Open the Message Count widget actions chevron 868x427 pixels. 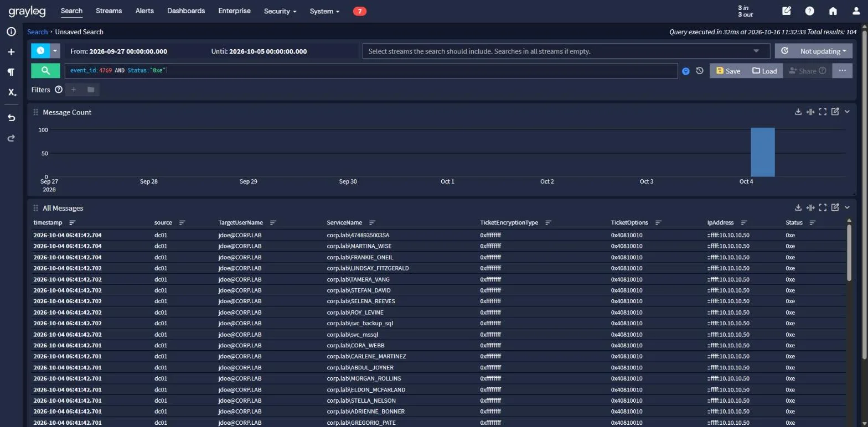tap(847, 112)
